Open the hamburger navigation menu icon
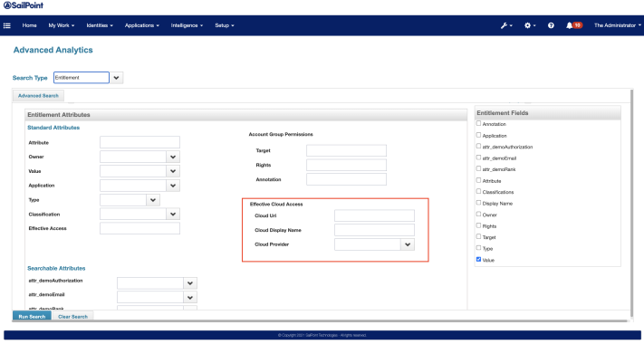The image size is (644, 344). 7,25
